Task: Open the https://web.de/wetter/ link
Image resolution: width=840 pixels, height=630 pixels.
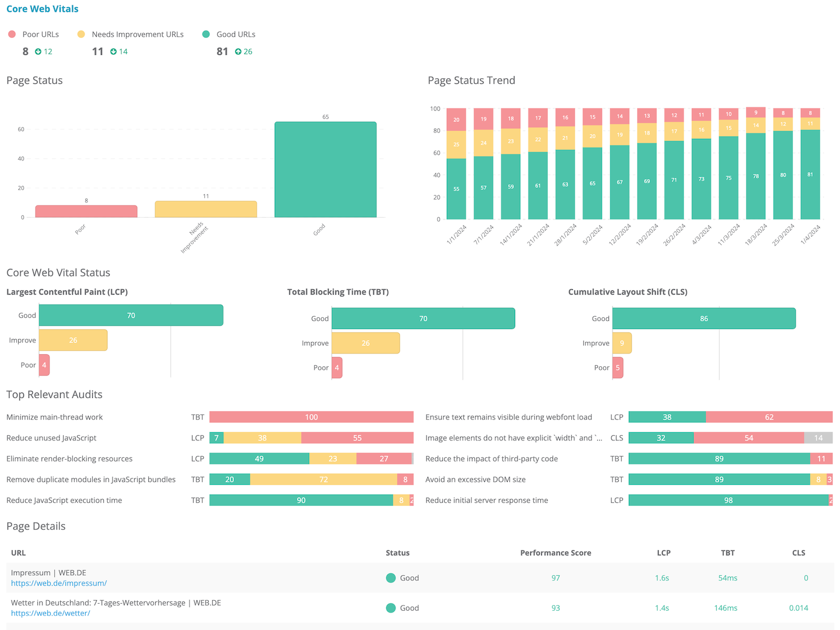Action: pyautogui.click(x=51, y=613)
